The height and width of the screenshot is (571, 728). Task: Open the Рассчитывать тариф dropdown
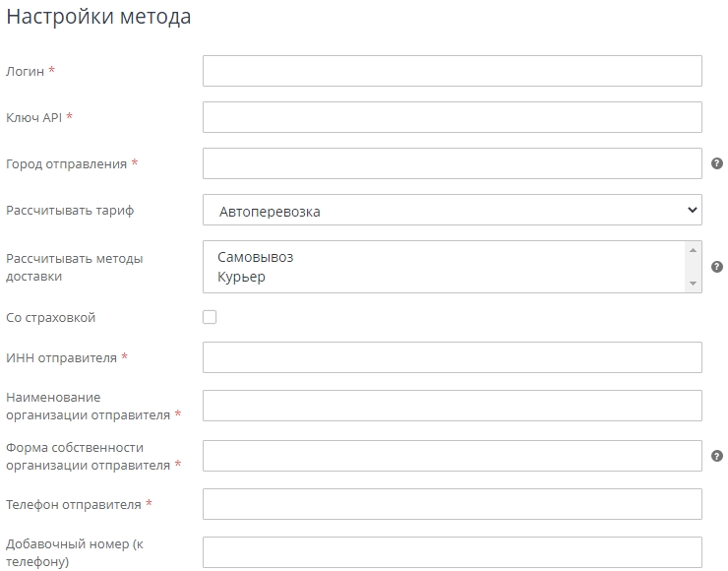tap(452, 211)
